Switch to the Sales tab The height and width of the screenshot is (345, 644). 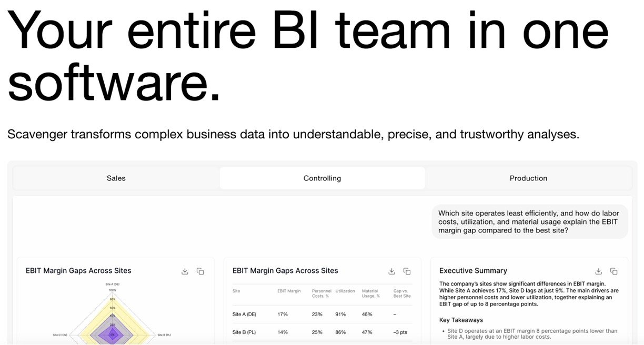pyautogui.click(x=116, y=178)
